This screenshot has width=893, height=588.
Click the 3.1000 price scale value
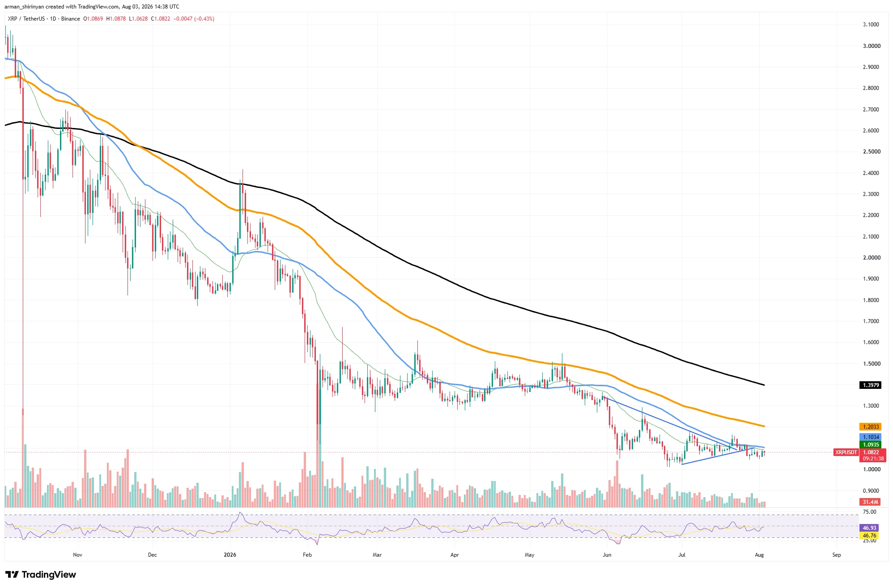tap(871, 25)
